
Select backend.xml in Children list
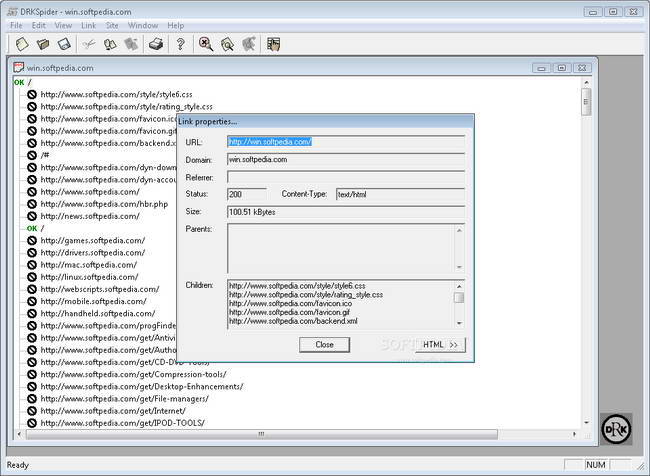click(293, 321)
